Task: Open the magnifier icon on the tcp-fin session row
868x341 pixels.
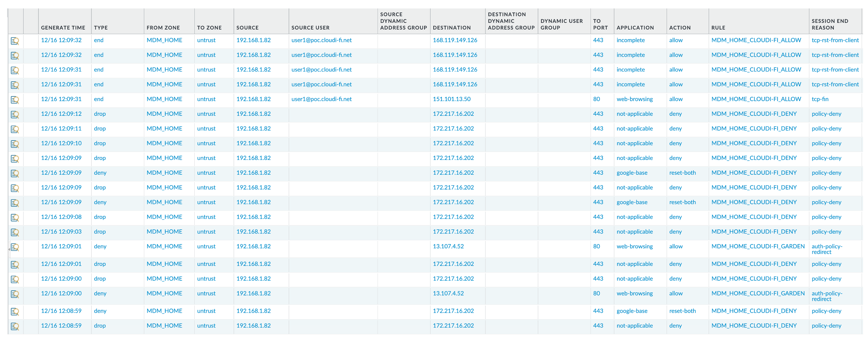Action: coord(15,100)
